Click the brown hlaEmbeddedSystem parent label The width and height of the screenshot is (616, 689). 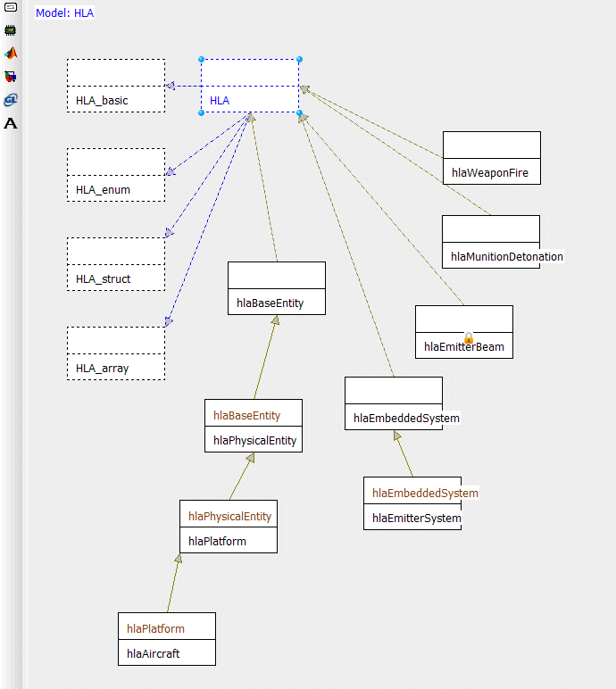pos(425,493)
